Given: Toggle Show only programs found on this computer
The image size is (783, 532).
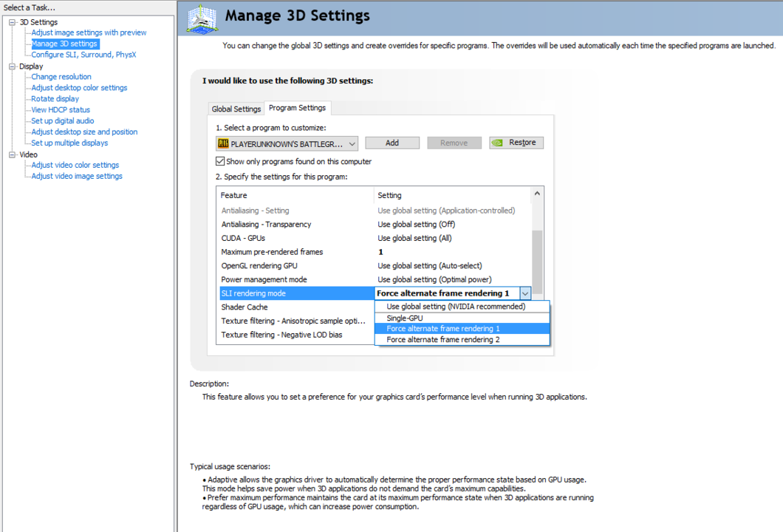Looking at the screenshot, I should pyautogui.click(x=220, y=161).
